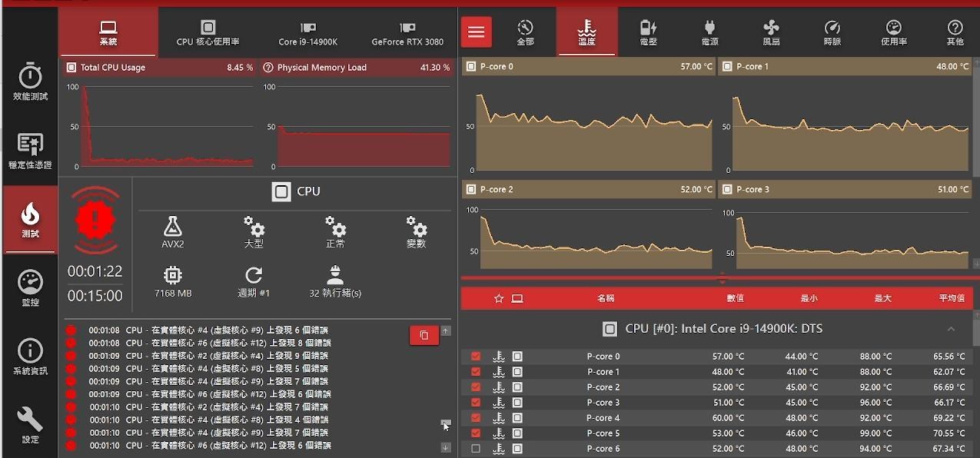This screenshot has width=980, height=458.
Task: Click the red splitter handle between the graphs and table
Action: point(720,278)
